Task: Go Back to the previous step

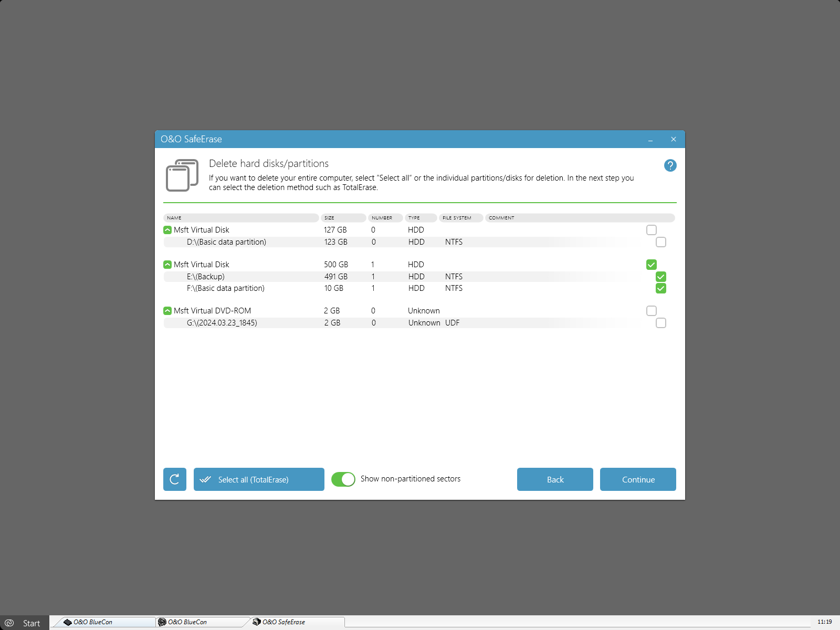Action: (x=555, y=479)
